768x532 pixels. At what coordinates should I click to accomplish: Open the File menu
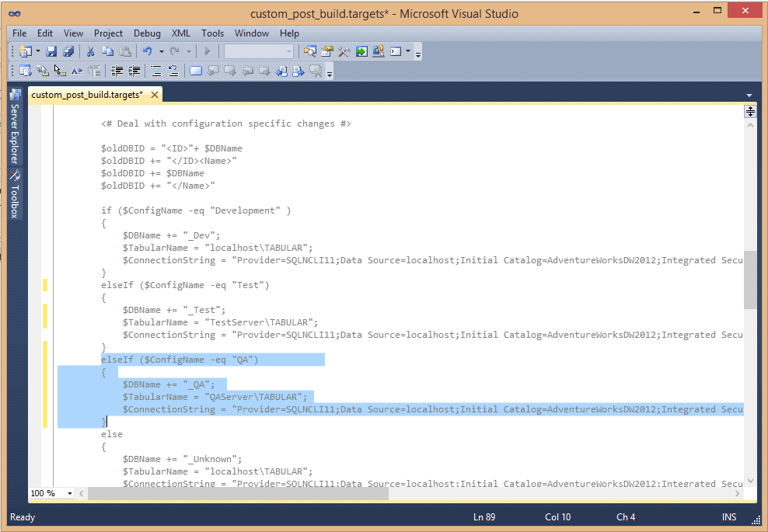[19, 33]
